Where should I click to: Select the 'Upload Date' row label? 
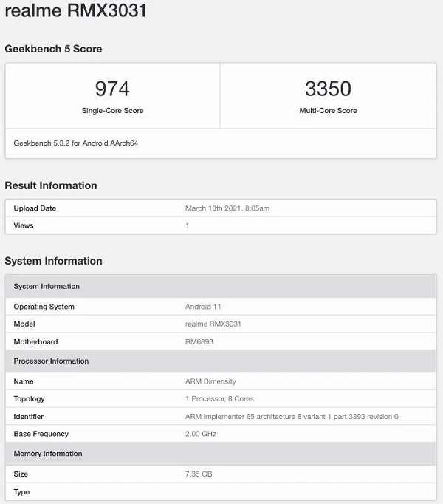click(35, 208)
